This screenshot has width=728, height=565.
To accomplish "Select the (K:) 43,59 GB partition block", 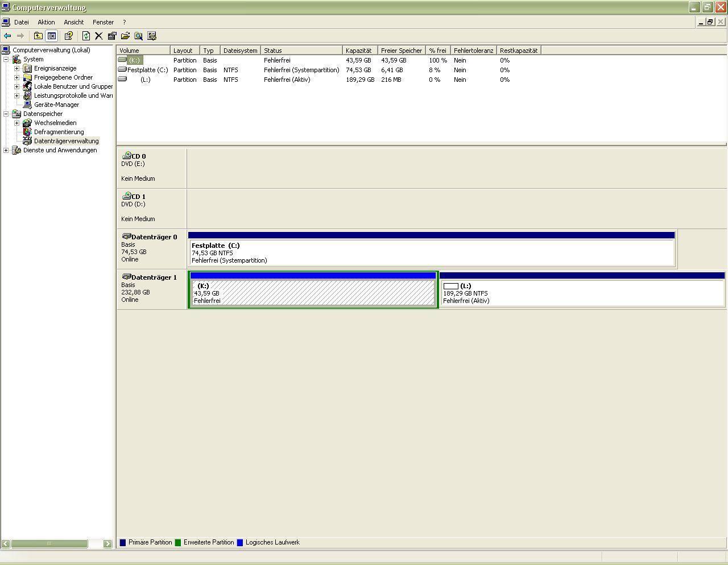I will pyautogui.click(x=313, y=290).
